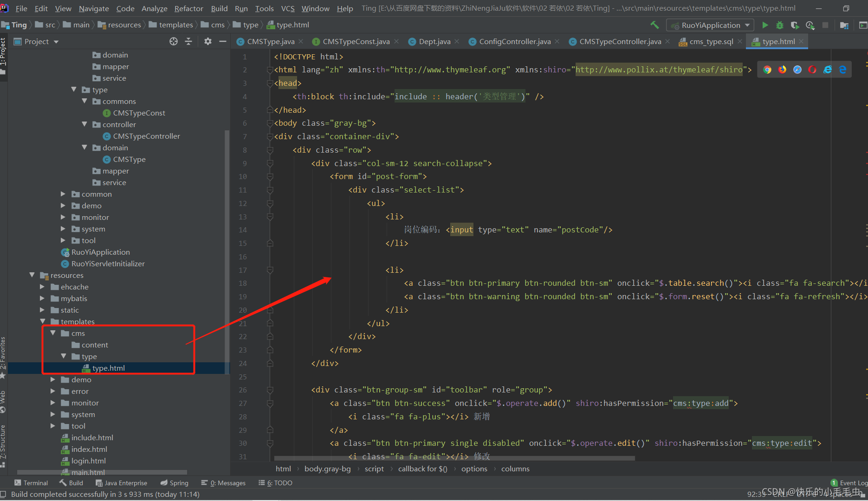Open preview in Chrome browser icon
868x501 pixels.
pos(767,70)
